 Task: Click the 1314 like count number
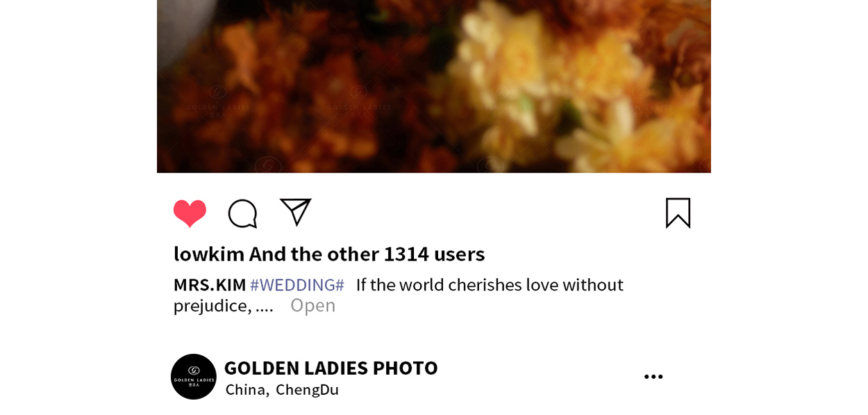(x=406, y=254)
